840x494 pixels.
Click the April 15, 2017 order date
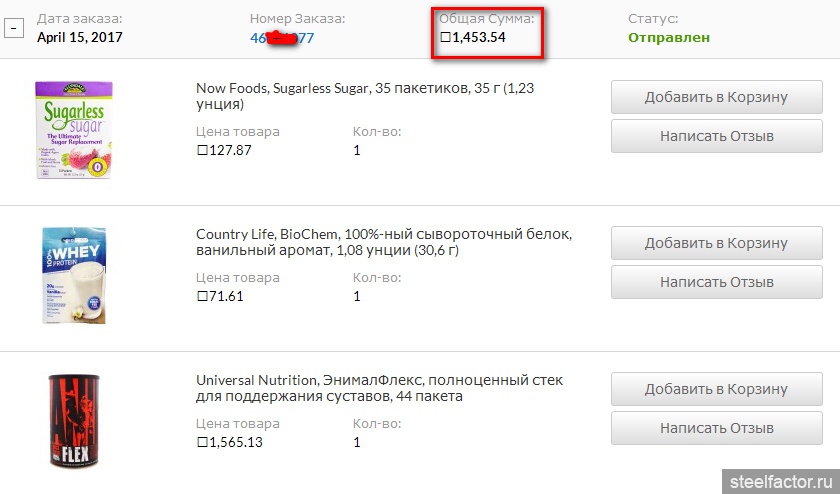80,38
